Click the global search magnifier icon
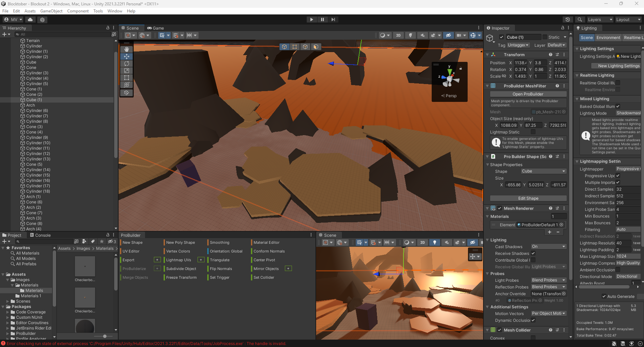 tap(580, 20)
